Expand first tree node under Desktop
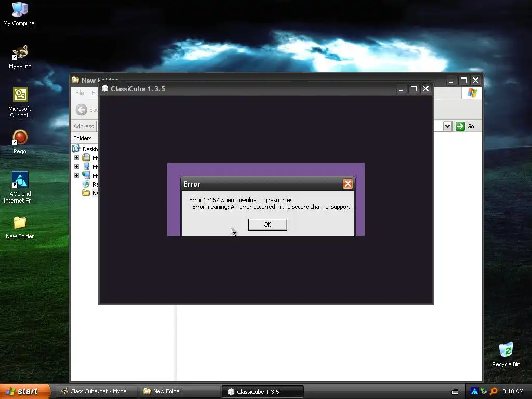The width and height of the screenshot is (532, 399). click(x=77, y=158)
